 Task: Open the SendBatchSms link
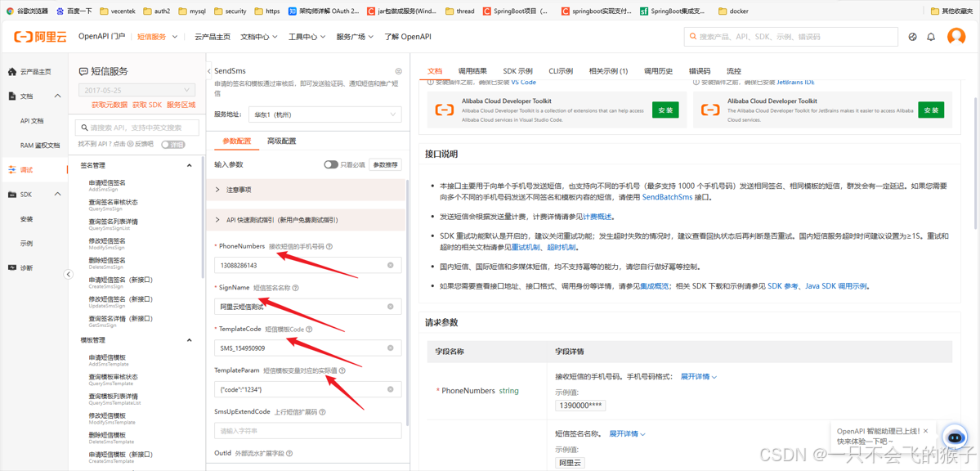coord(668,197)
